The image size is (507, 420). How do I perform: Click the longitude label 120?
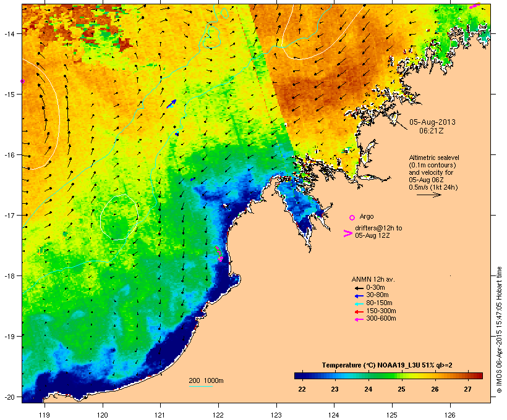[103, 415]
